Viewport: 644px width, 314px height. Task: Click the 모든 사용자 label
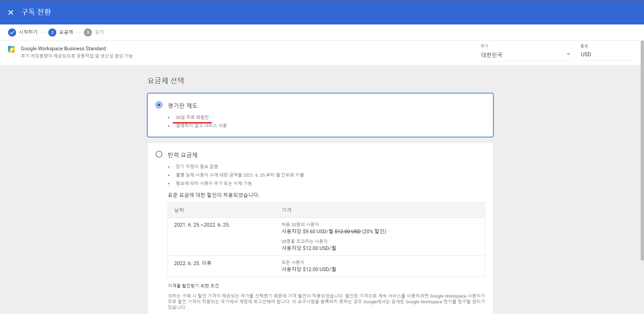pyautogui.click(x=293, y=262)
